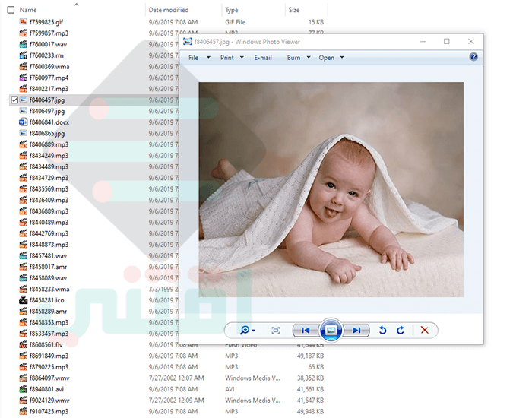Select the file f8448873.mp3
This screenshot has width=532, height=418.
49,245
